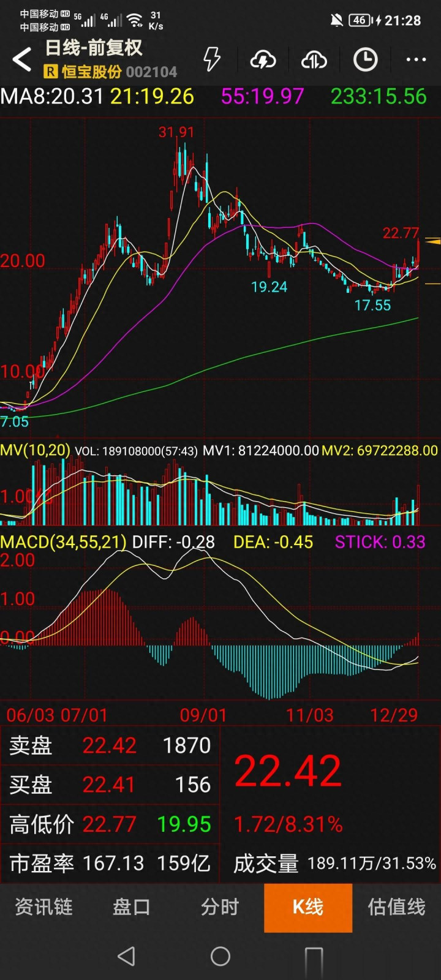Screen dimensions: 441x980
Task: Tap the MA 55:19.97 magenta value
Action: pos(262,96)
